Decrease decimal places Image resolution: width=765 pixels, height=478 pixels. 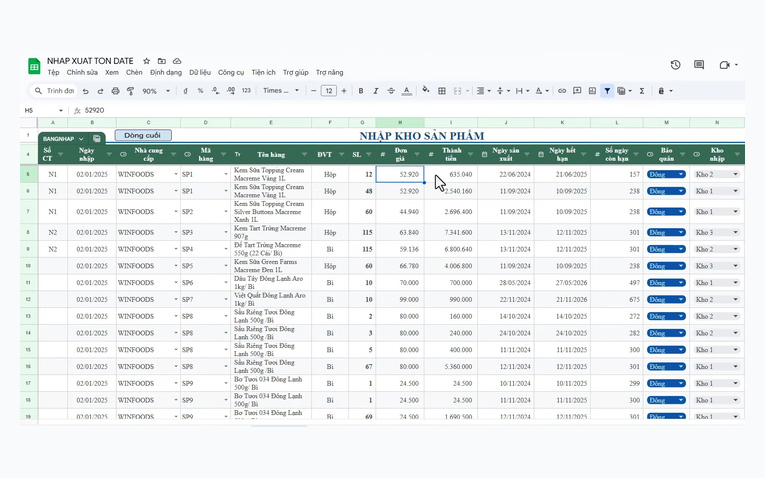coord(215,91)
